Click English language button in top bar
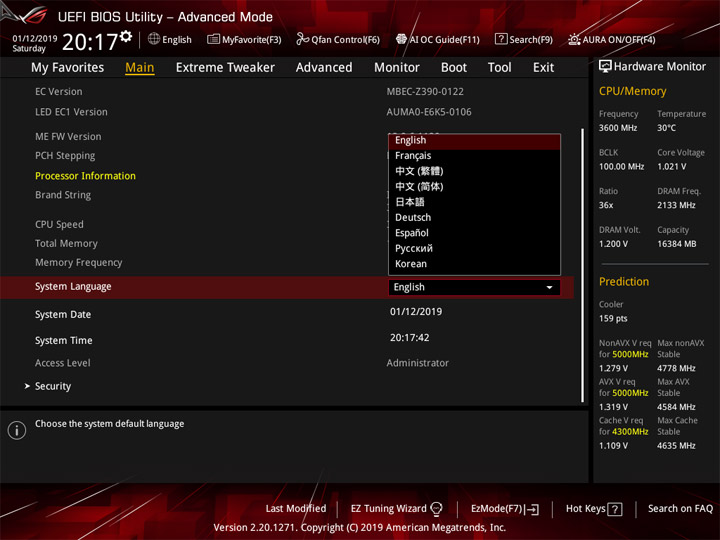Viewport: 720px width, 540px height. click(170, 39)
